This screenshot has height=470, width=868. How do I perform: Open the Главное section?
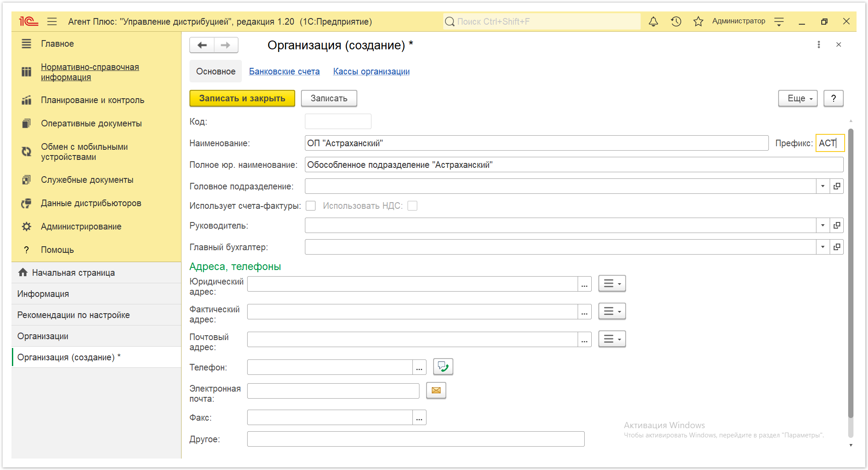(57, 44)
